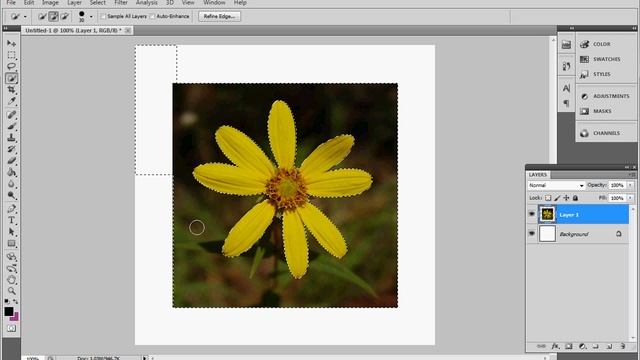Select the 3D Orbit camera tool
640x360 pixels.
coord(11,268)
